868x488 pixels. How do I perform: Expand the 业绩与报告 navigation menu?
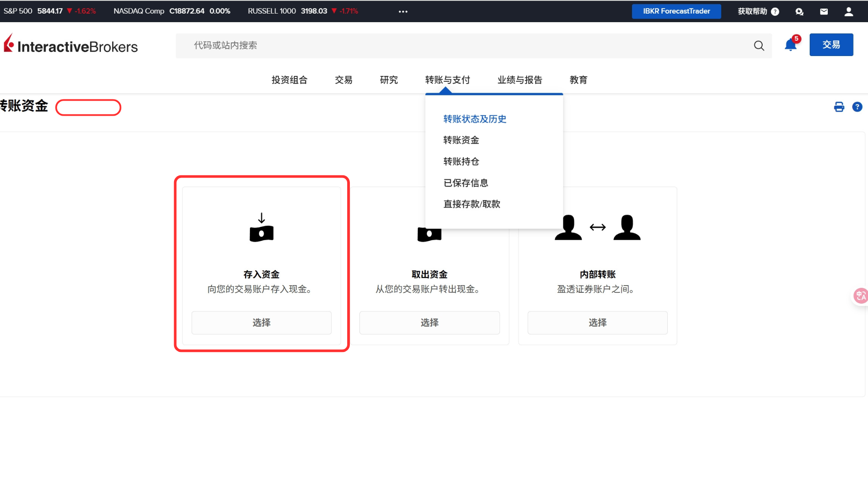pos(519,80)
